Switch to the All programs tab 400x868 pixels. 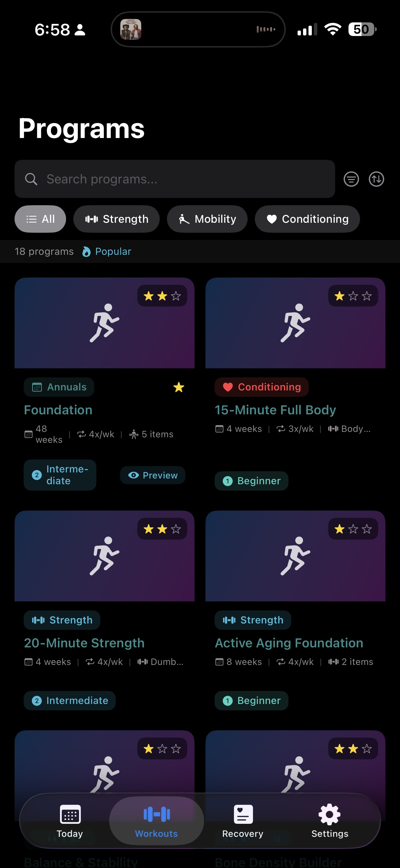(x=40, y=219)
